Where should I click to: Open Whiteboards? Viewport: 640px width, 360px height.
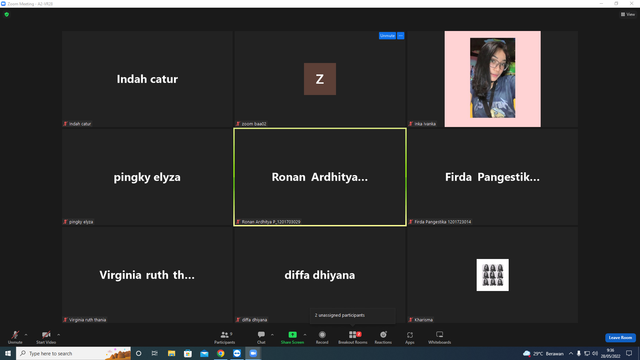tap(440, 337)
